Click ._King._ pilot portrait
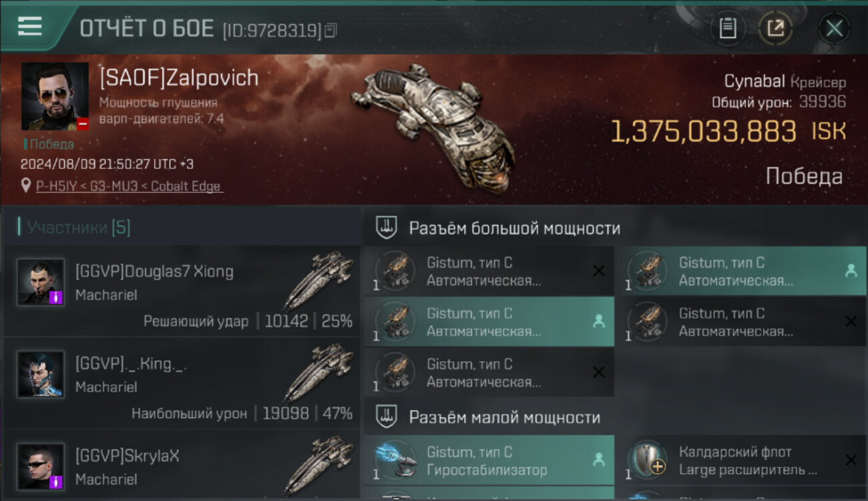Viewport: 868px width, 501px height. click(x=41, y=374)
